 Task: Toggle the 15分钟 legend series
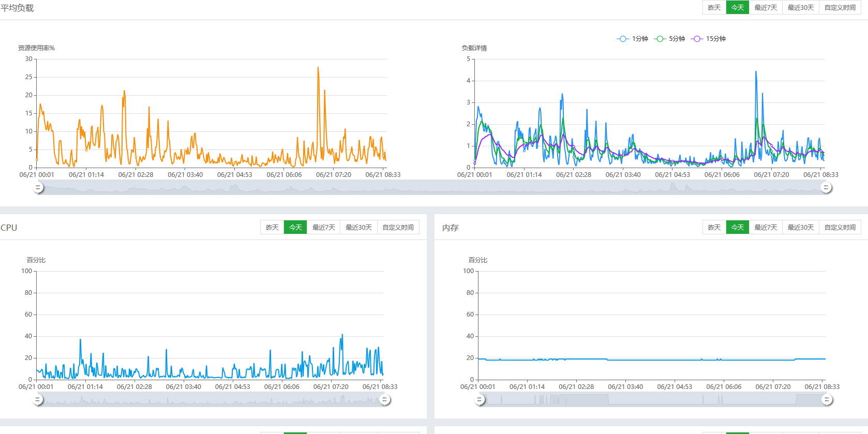pyautogui.click(x=709, y=39)
